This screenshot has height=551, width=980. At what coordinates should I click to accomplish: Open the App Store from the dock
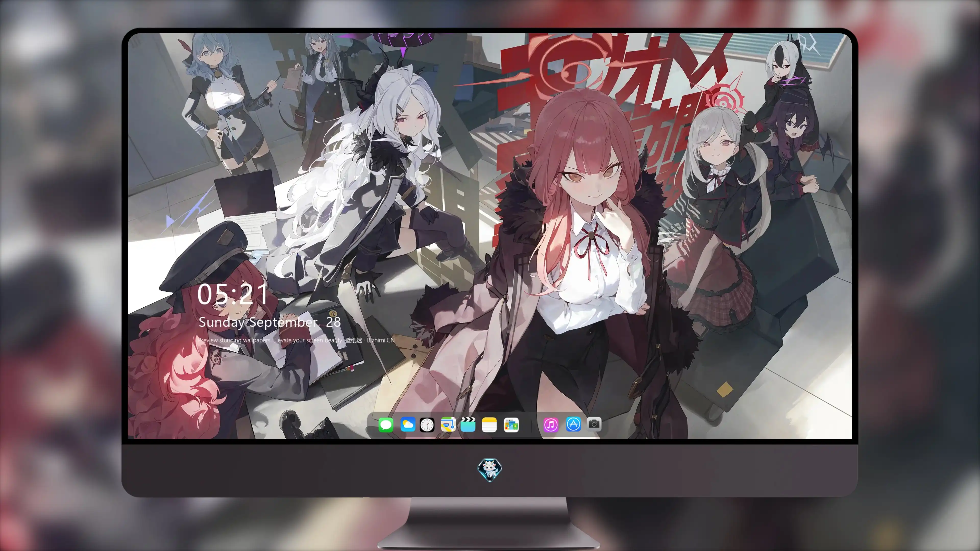coord(573,424)
